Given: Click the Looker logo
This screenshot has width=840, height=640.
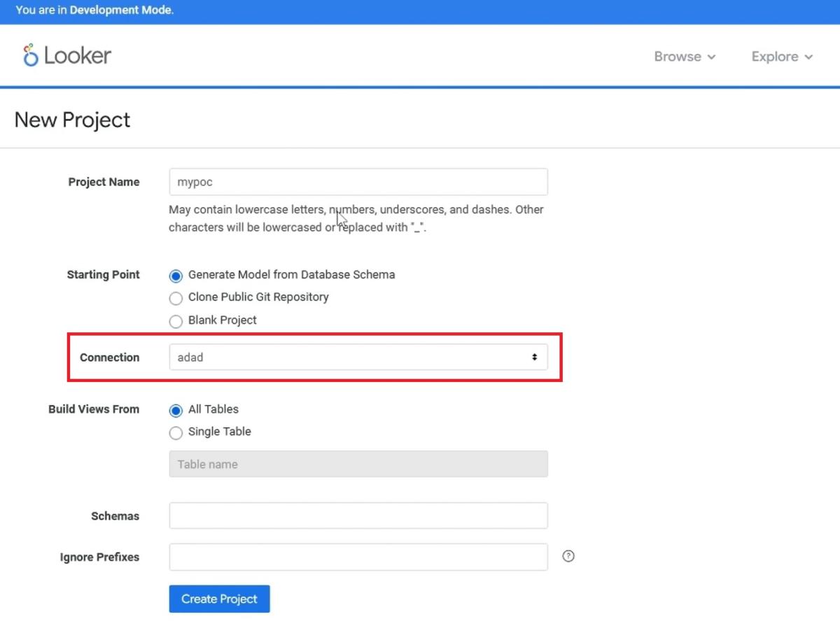Looking at the screenshot, I should pos(66,55).
